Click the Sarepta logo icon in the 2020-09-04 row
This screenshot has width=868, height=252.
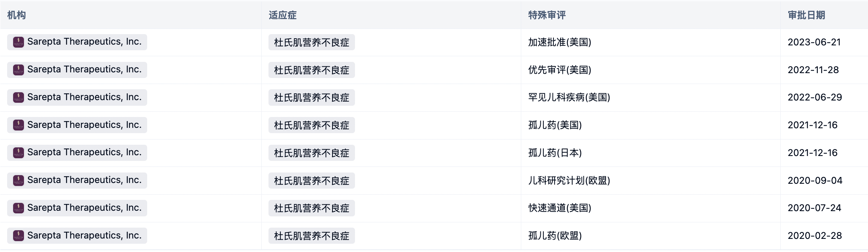point(18,180)
